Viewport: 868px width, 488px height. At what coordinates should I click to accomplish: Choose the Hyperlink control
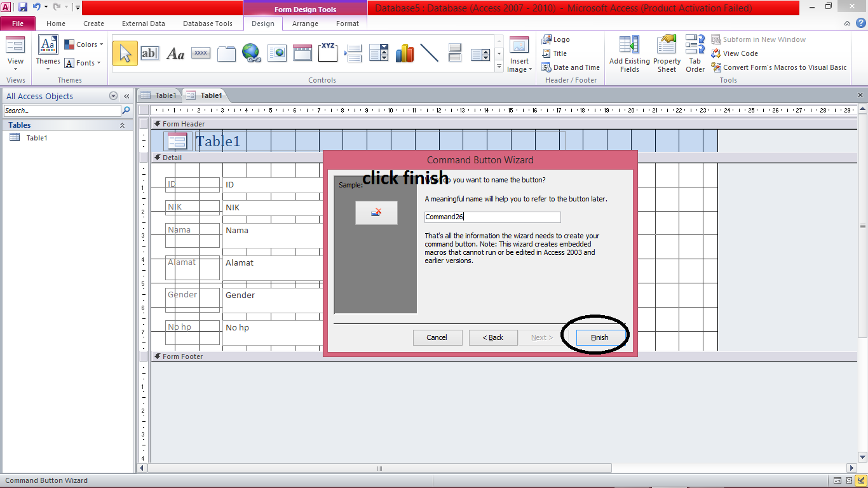[x=252, y=53]
